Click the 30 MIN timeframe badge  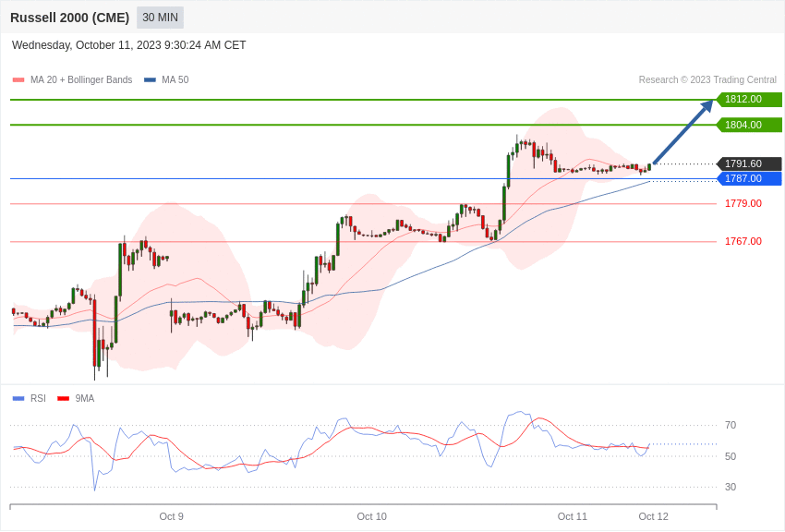[160, 18]
